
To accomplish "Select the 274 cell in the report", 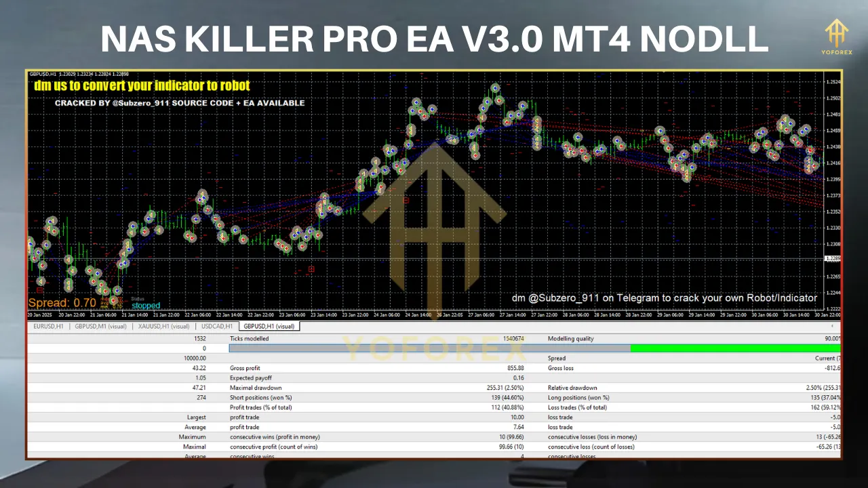I will [x=201, y=397].
